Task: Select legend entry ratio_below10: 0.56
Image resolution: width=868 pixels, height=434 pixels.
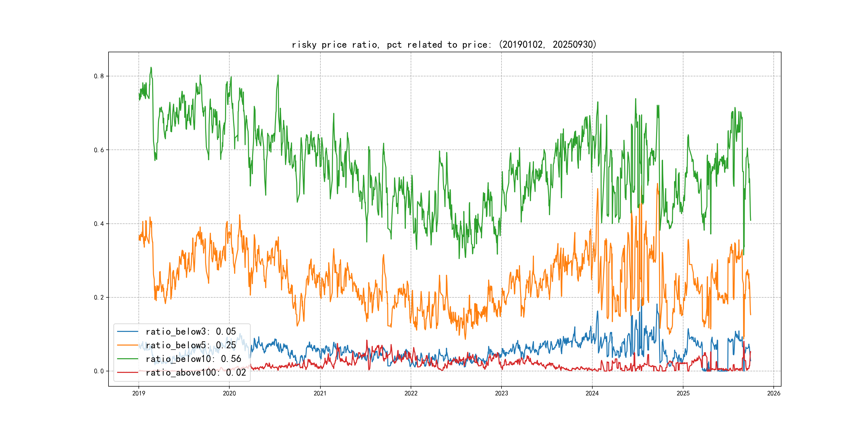Action: pos(193,359)
